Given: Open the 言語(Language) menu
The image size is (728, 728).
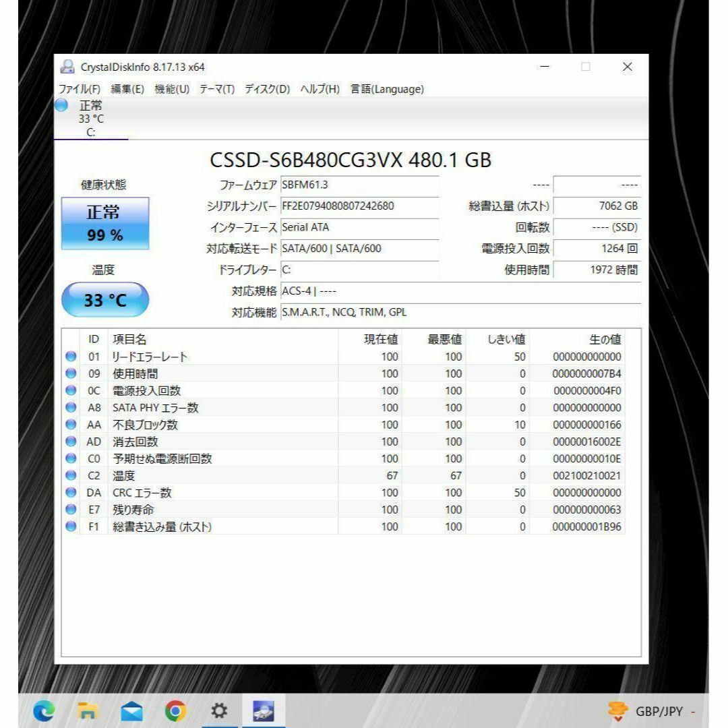Looking at the screenshot, I should [387, 89].
